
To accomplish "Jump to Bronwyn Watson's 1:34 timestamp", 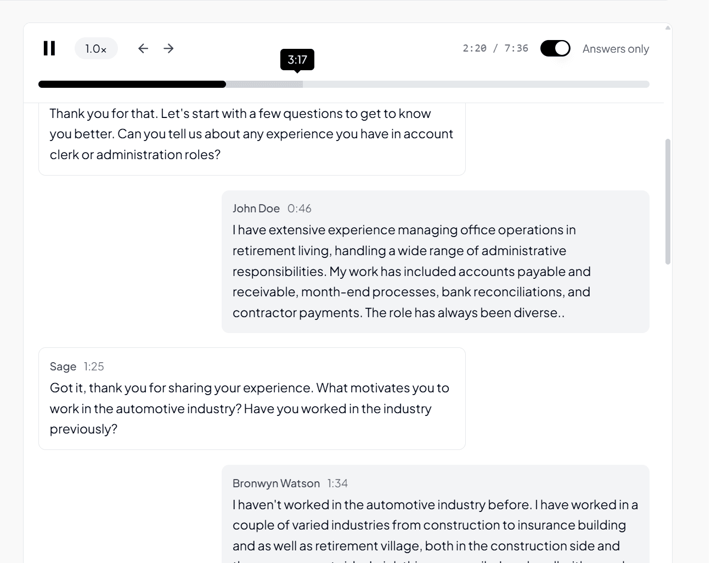I will pyautogui.click(x=337, y=483).
